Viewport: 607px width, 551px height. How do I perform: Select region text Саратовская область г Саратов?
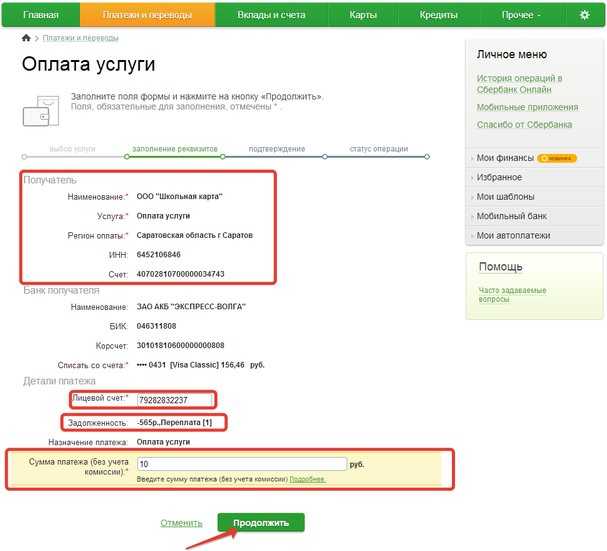coord(195,235)
